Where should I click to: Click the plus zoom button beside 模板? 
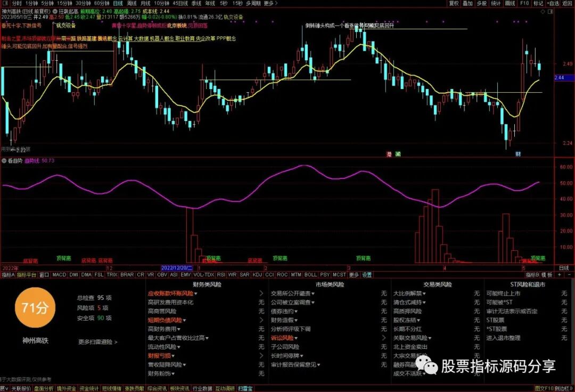click(560, 275)
